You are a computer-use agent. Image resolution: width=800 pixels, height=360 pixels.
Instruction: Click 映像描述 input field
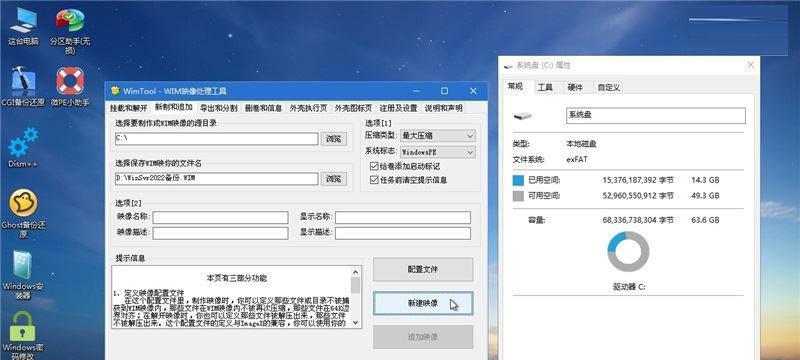click(220, 234)
